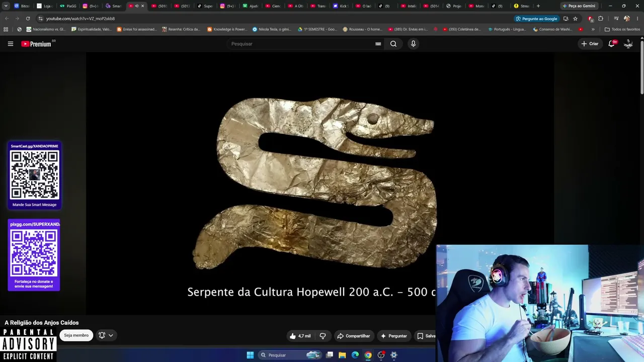644x362 pixels.
Task: Switch to the PixGG tab
Action: 68,6
